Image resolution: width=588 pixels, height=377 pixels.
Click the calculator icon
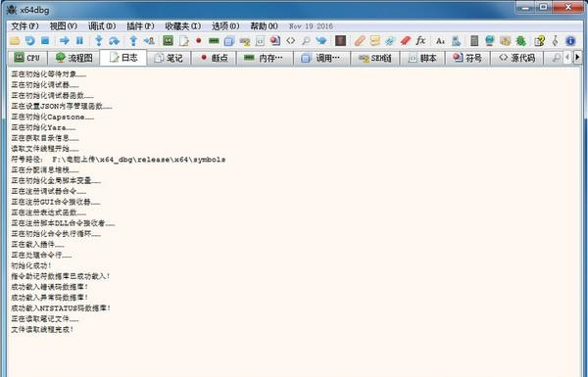(x=474, y=40)
